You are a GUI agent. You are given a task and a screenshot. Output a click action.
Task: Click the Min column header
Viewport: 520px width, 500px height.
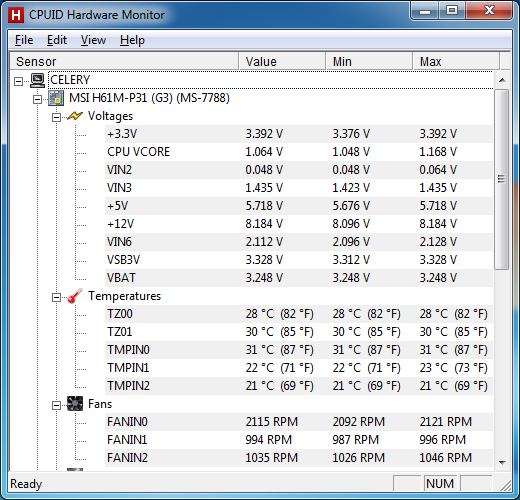pos(369,61)
